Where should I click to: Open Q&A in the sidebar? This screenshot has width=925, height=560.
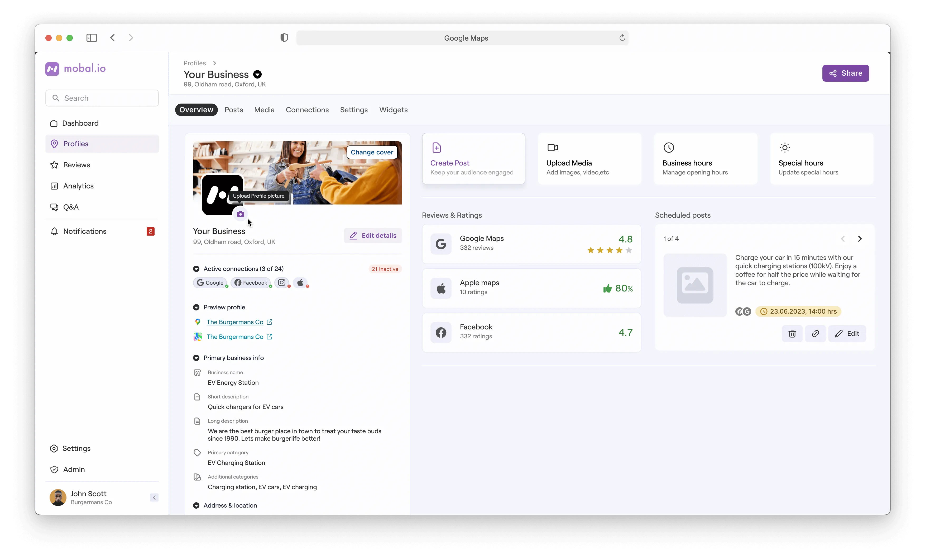[x=71, y=207]
